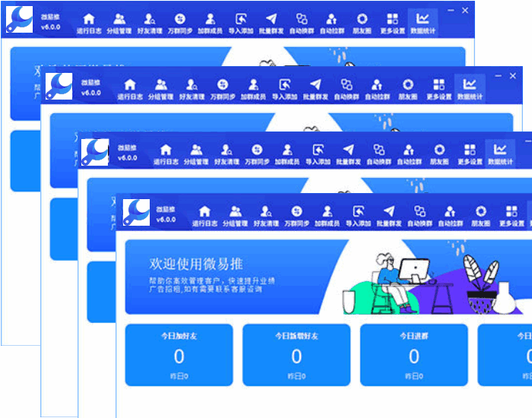
Task: Click the 今日进群 statistics card
Action: click(x=414, y=355)
